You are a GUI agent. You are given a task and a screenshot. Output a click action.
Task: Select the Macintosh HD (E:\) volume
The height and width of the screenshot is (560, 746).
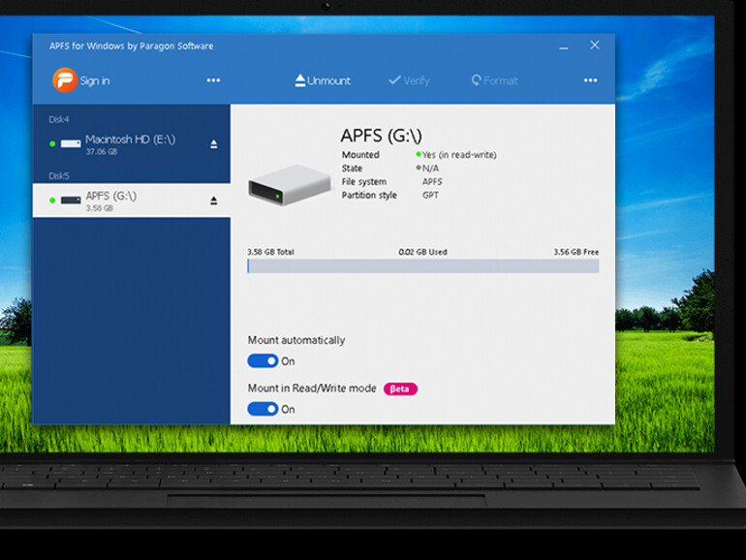pyautogui.click(x=132, y=143)
